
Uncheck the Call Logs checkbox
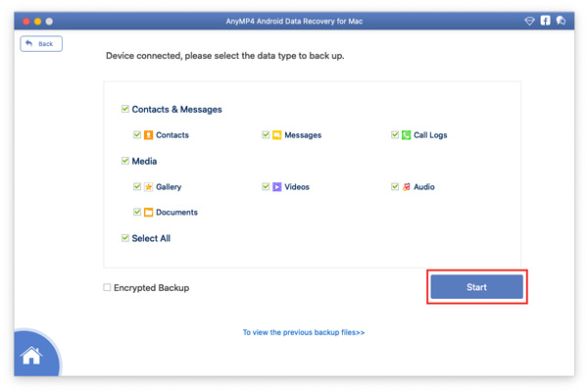[395, 134]
